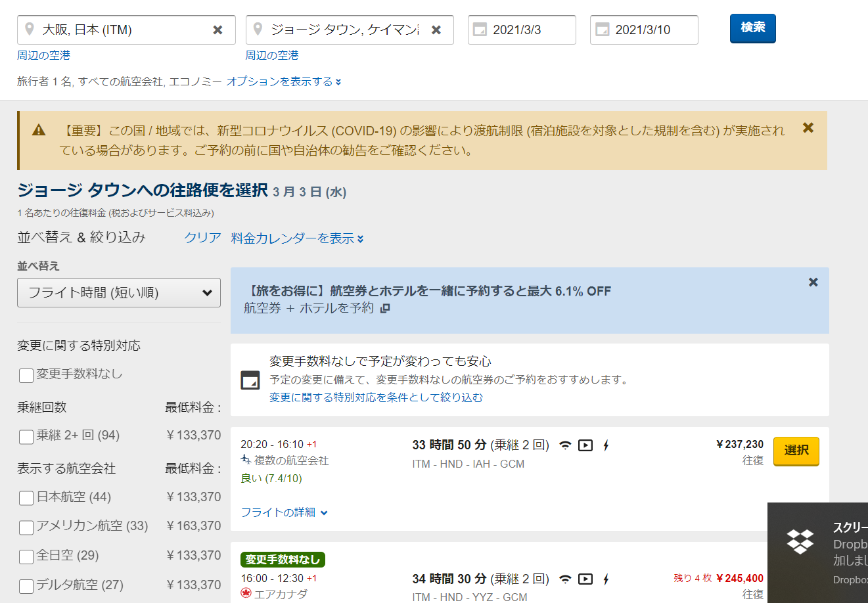Screen dimensions: 868x603
Task: Click the in-flight entertainment video icon
Action: pos(585,445)
